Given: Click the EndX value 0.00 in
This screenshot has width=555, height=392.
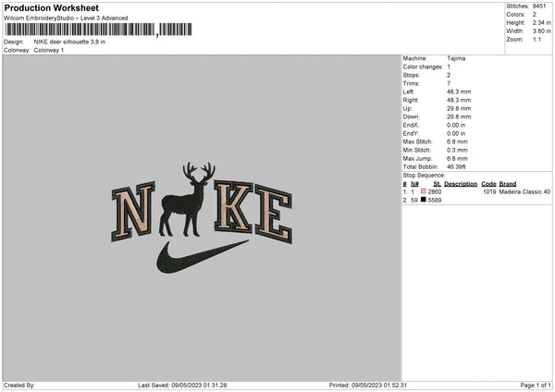Looking at the screenshot, I should [x=456, y=125].
